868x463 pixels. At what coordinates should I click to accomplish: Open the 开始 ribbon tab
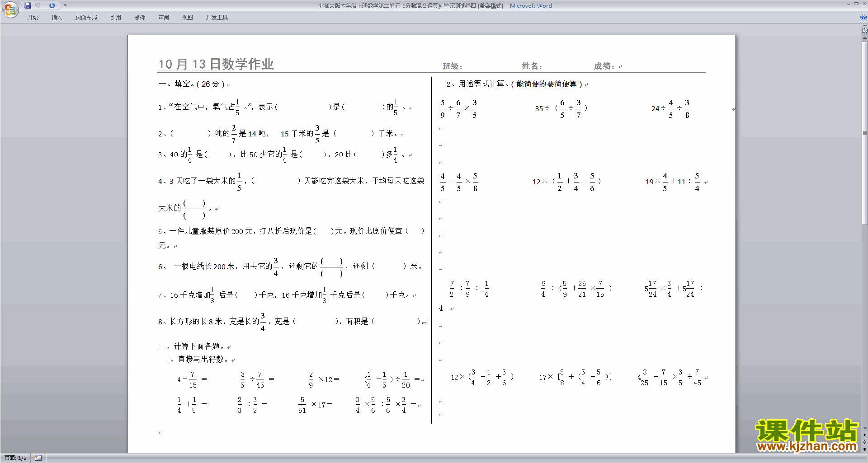pos(33,17)
